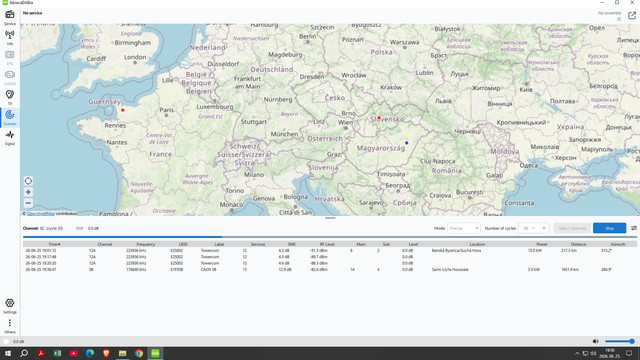Sort the table by Azimuth column

[x=618, y=244]
